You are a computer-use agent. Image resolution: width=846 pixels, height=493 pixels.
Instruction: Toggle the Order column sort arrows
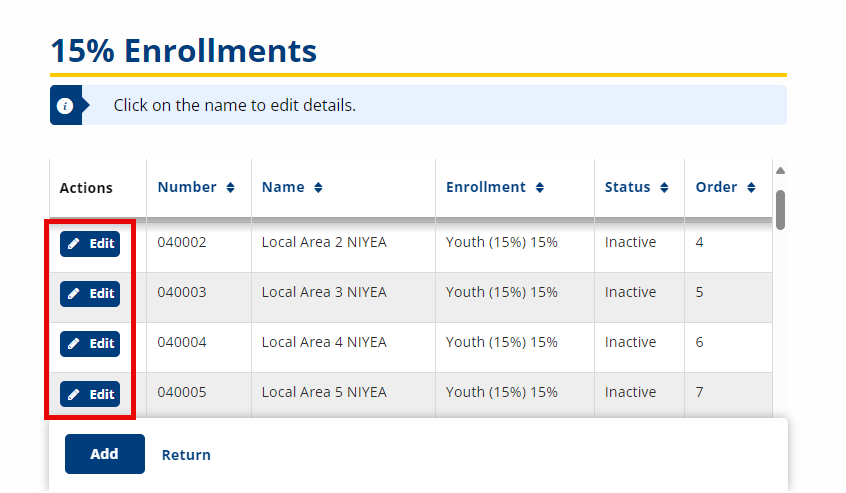[751, 188]
